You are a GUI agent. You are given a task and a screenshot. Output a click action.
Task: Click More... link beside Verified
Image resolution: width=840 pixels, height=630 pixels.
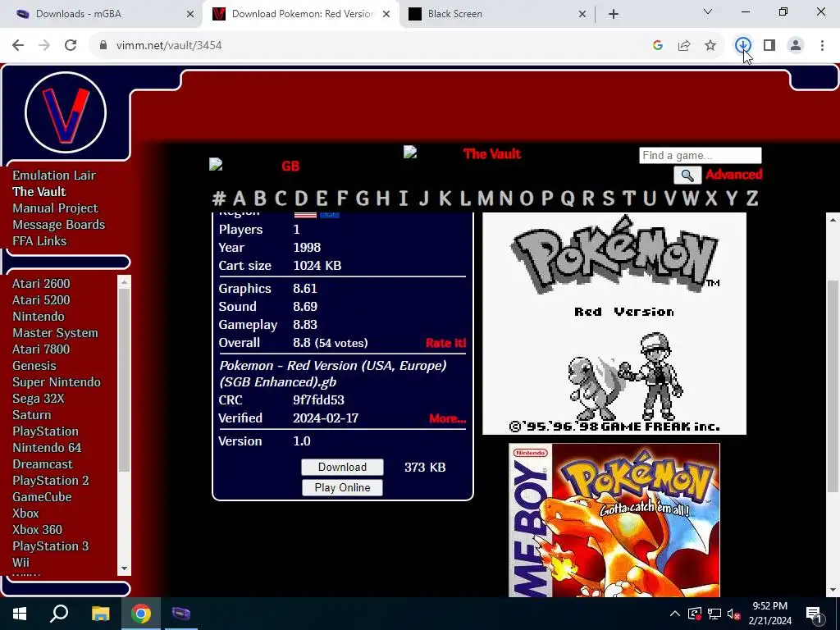pyautogui.click(x=447, y=418)
